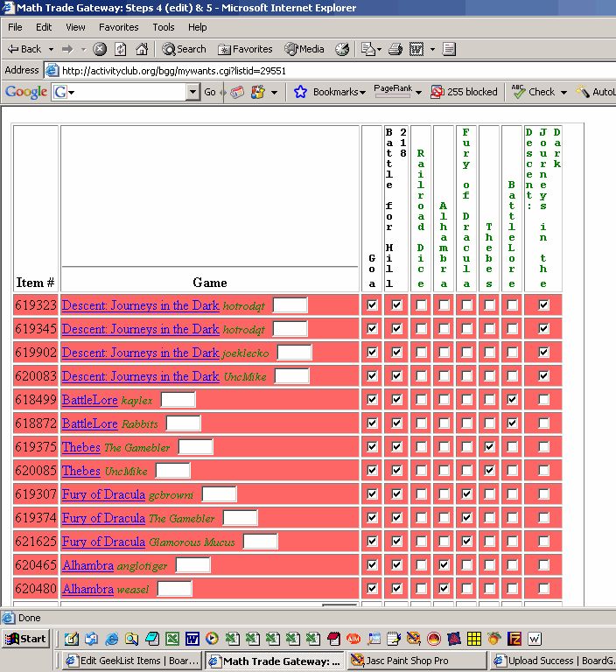Expand the Google search box dropdown
616x672 pixels.
192,92
